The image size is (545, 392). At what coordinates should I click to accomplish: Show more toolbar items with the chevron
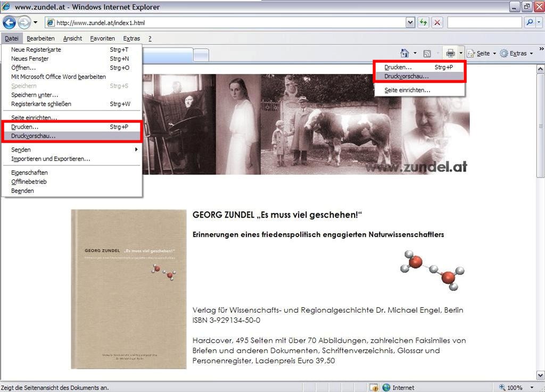[541, 49]
